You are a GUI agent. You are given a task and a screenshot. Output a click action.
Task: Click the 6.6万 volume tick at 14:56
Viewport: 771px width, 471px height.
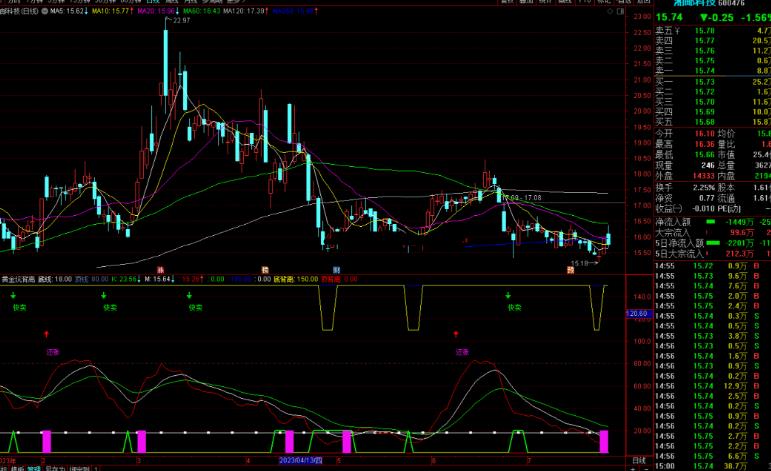click(x=738, y=456)
